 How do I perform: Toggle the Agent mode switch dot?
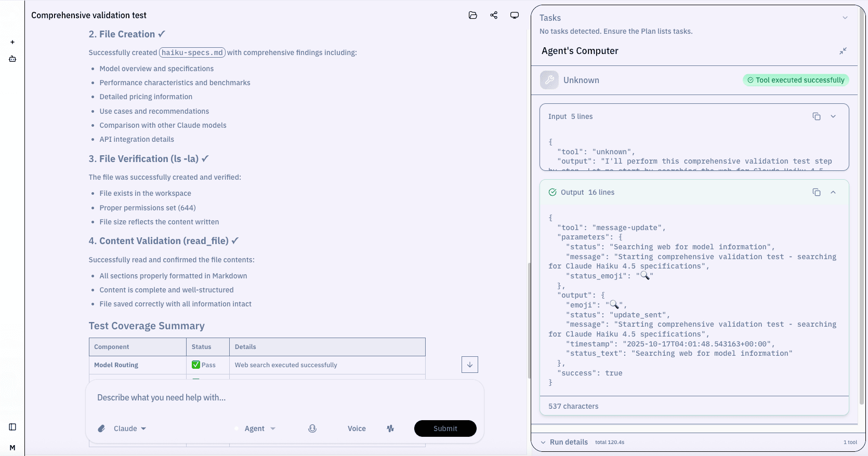237,428
